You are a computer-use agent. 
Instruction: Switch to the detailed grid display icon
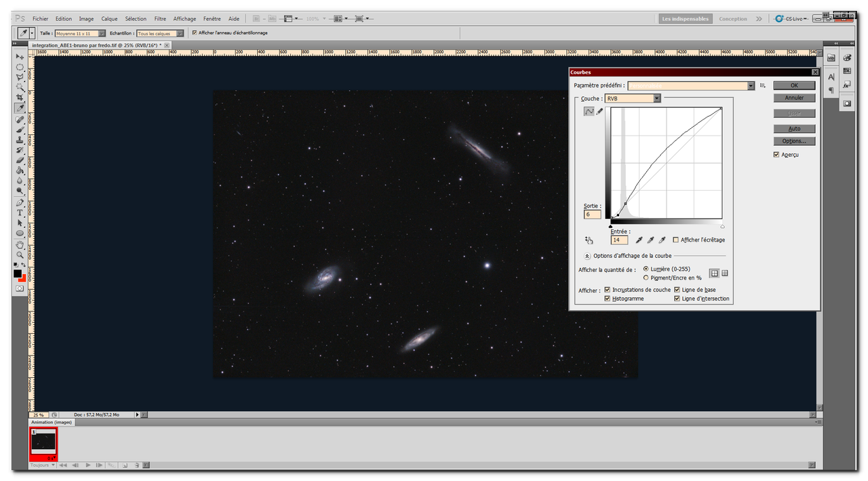[725, 273]
